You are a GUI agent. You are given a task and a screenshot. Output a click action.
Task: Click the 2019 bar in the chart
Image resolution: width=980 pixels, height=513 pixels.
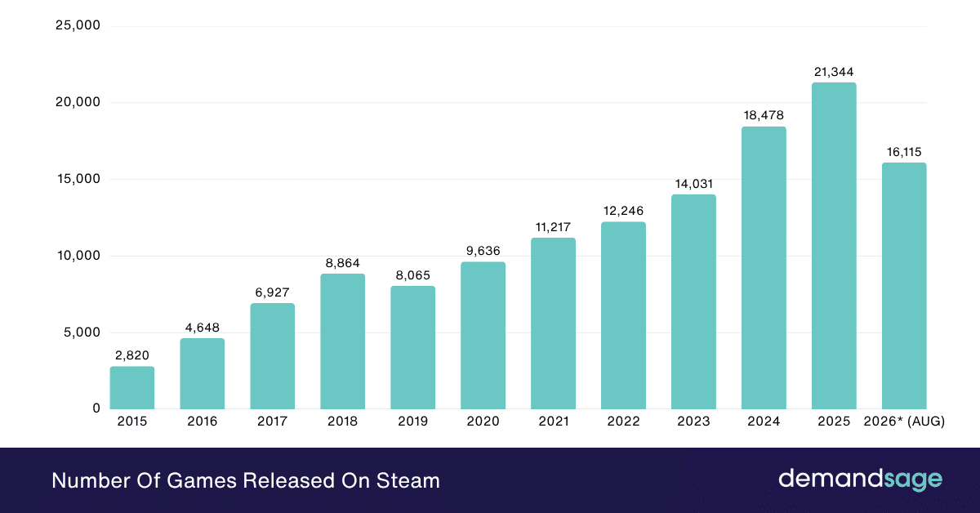(x=412, y=347)
